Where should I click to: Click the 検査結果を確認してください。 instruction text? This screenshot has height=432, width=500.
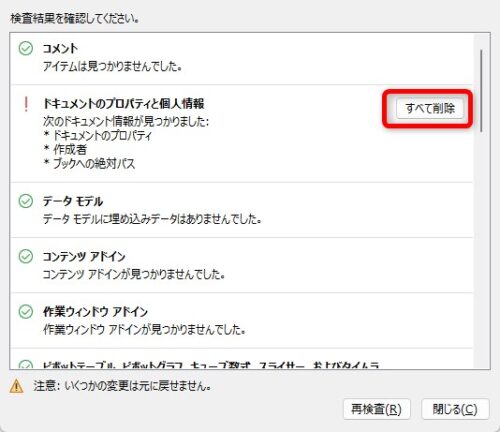(75, 18)
